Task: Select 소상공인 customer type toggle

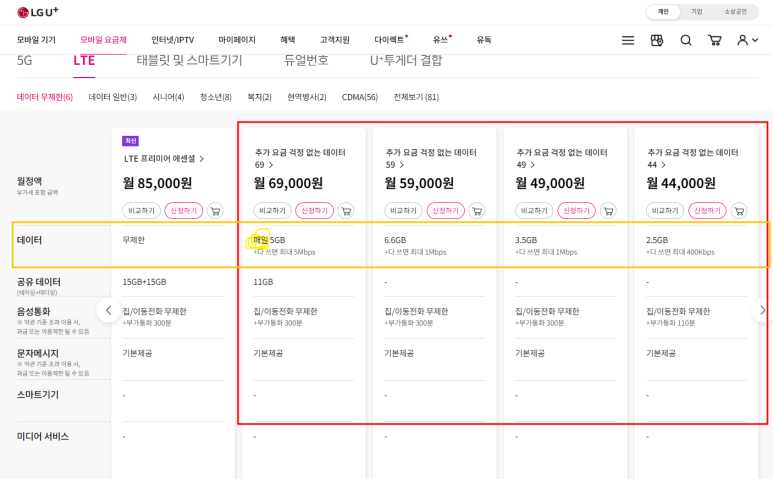Action: coord(735,12)
